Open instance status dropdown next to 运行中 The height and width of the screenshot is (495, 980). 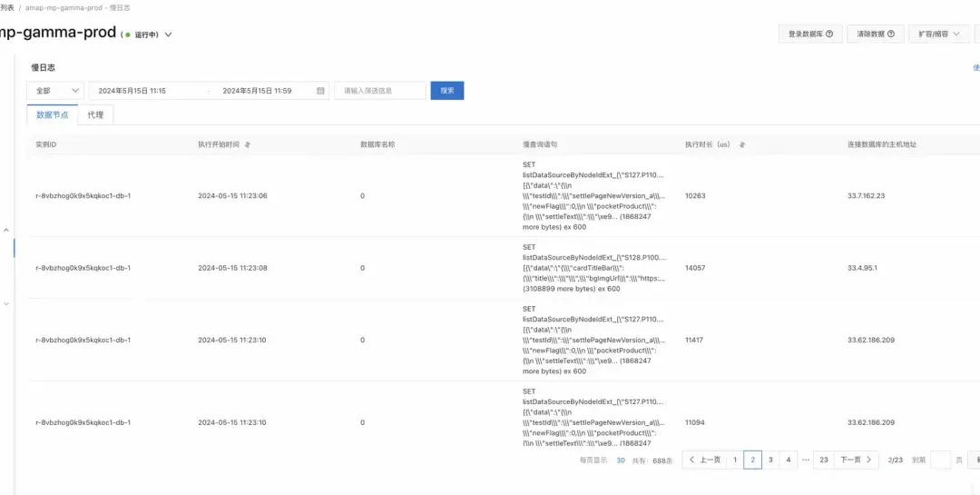click(168, 35)
